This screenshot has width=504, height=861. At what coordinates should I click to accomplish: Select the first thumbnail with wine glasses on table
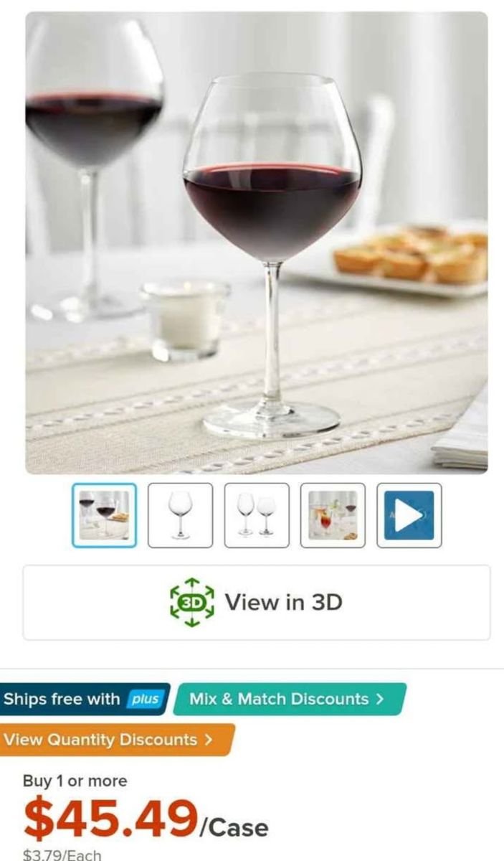(104, 515)
